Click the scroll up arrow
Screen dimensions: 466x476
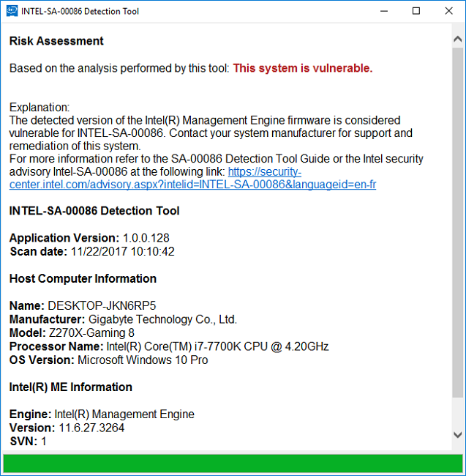458,40
